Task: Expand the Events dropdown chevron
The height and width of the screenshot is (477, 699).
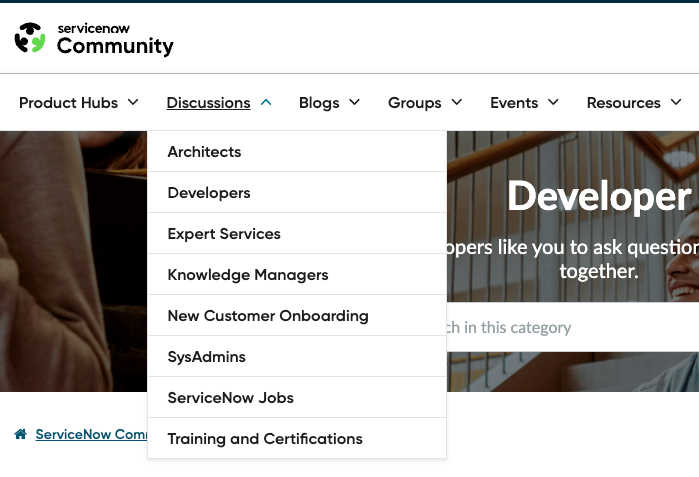Action: point(553,102)
